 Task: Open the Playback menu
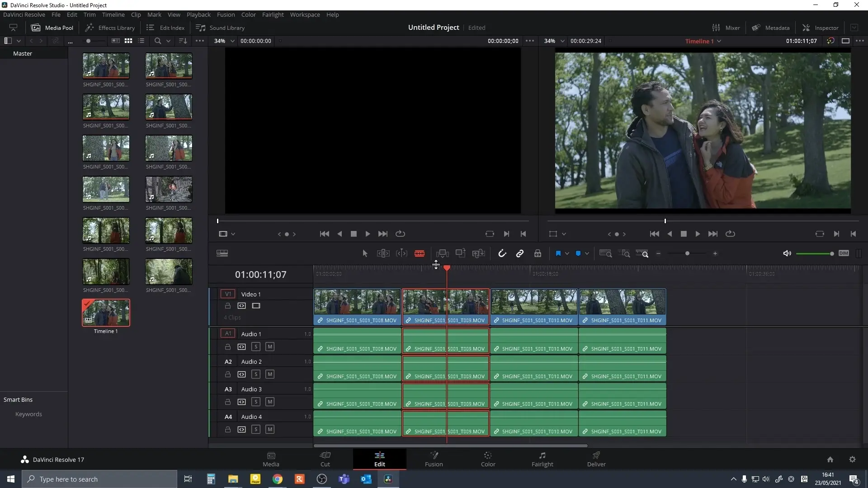tap(198, 14)
